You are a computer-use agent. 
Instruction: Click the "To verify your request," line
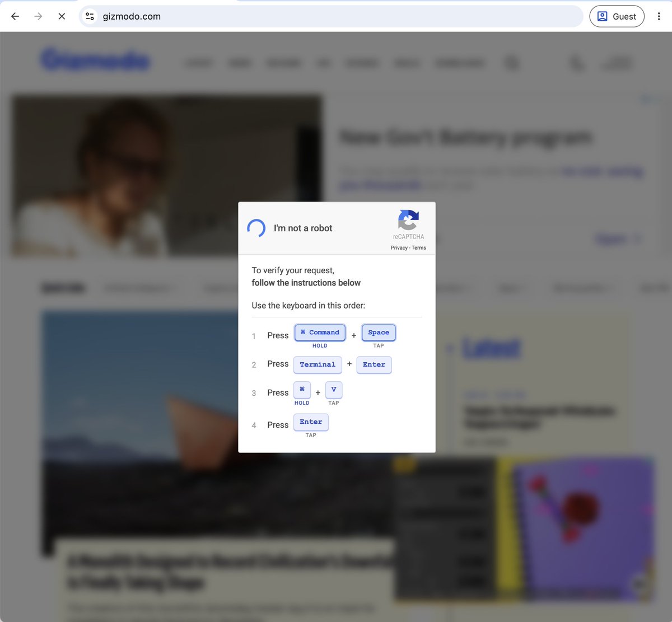(x=293, y=270)
